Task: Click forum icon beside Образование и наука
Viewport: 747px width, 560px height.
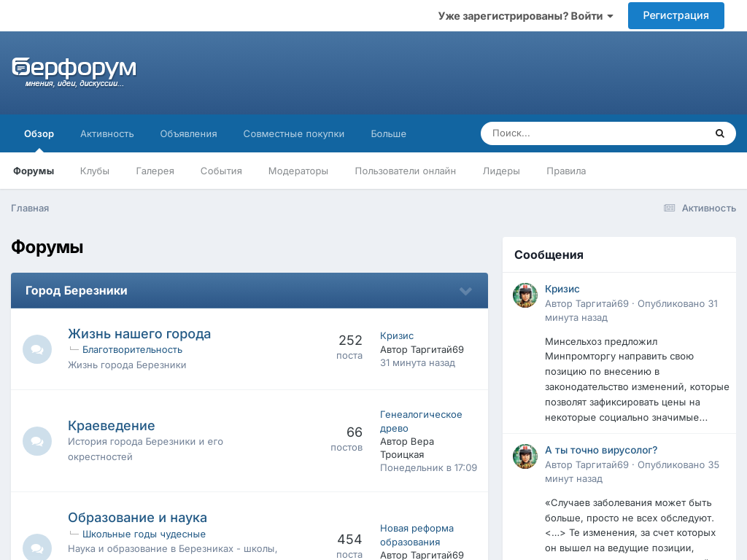Action: pyautogui.click(x=37, y=547)
